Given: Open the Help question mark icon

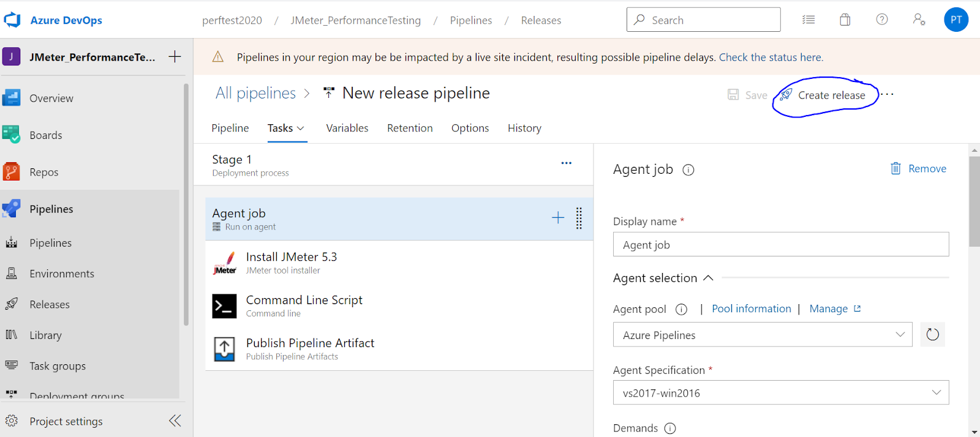Looking at the screenshot, I should click(x=882, y=20).
